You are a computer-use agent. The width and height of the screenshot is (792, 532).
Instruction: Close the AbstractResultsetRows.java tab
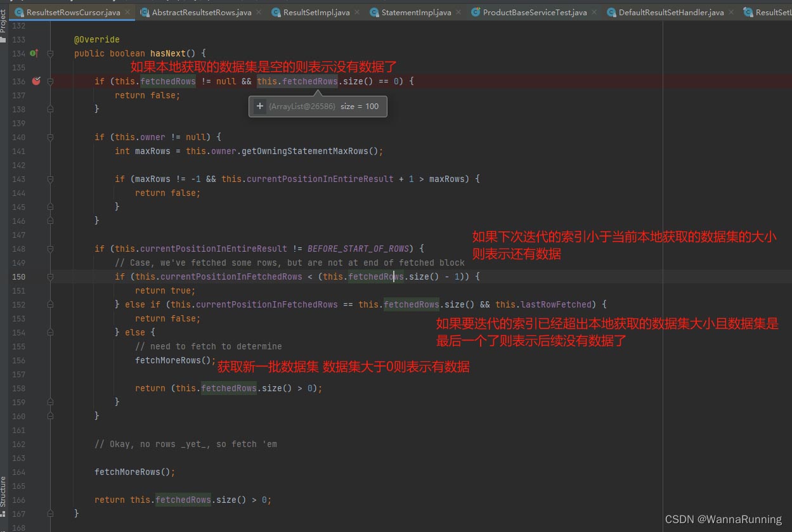coord(259,12)
